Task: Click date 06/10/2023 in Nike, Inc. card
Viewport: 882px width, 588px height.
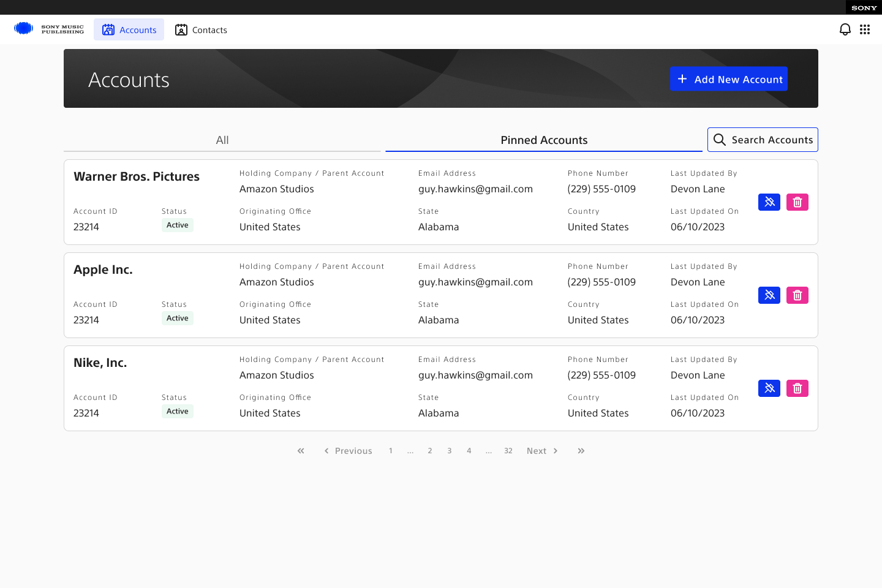Action: pos(698,413)
